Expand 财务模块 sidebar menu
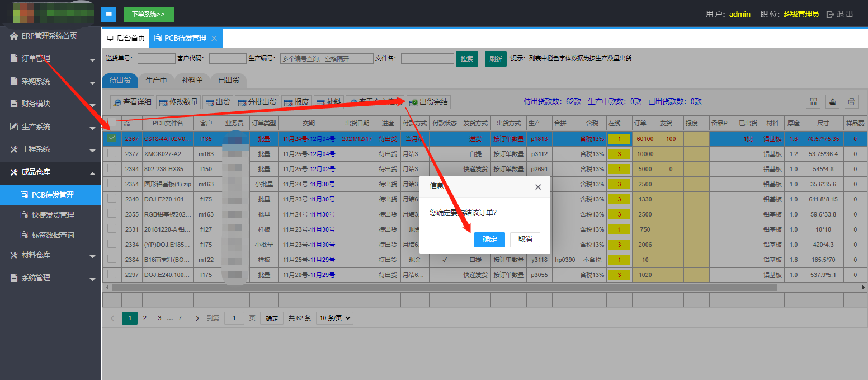The height and width of the screenshot is (380, 868). (50, 104)
